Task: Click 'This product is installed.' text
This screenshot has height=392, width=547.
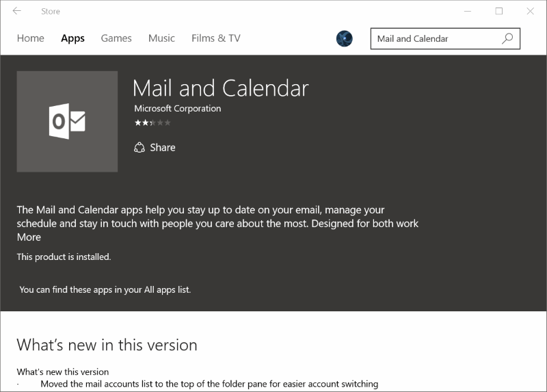Action: [64, 257]
